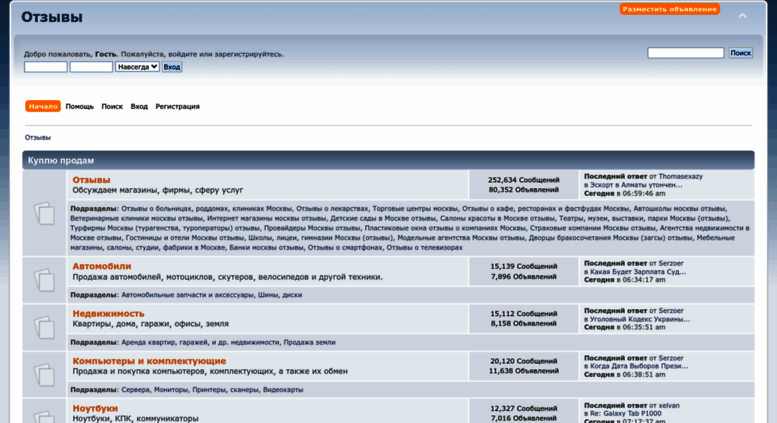Click the Начало menu tab
777x423 pixels.
pos(43,106)
